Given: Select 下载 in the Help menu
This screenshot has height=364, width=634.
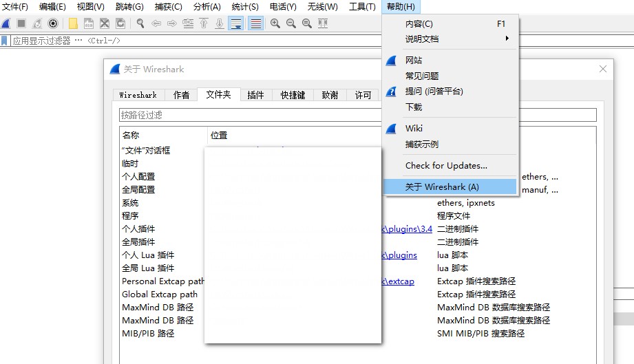Looking at the screenshot, I should click(x=450, y=107).
